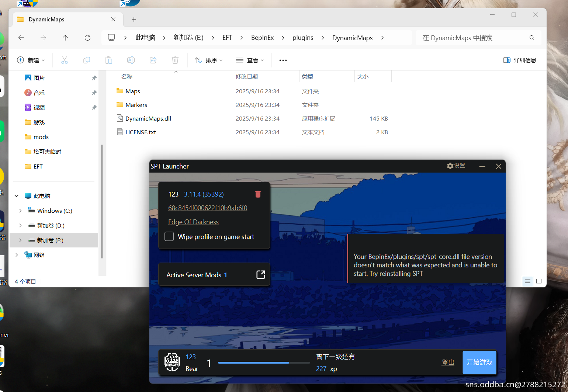Open the 查看 view dropdown
This screenshot has width=568, height=392.
click(x=250, y=60)
